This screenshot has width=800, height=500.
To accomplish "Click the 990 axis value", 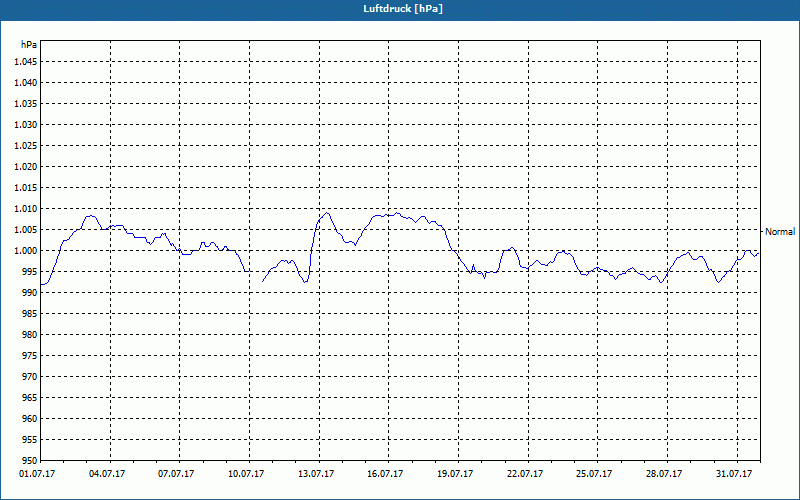I will pyautogui.click(x=30, y=292).
